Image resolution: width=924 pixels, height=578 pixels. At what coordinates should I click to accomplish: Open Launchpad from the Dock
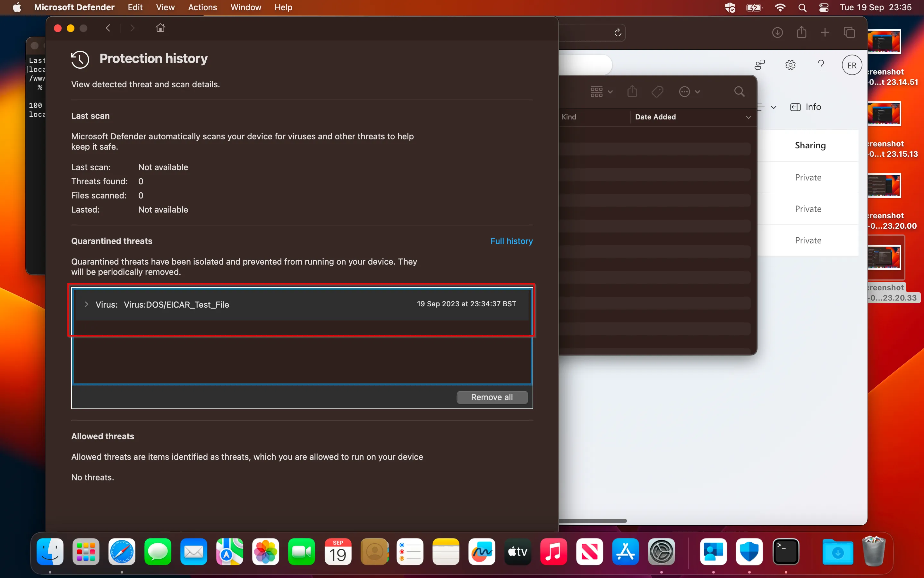click(x=86, y=552)
